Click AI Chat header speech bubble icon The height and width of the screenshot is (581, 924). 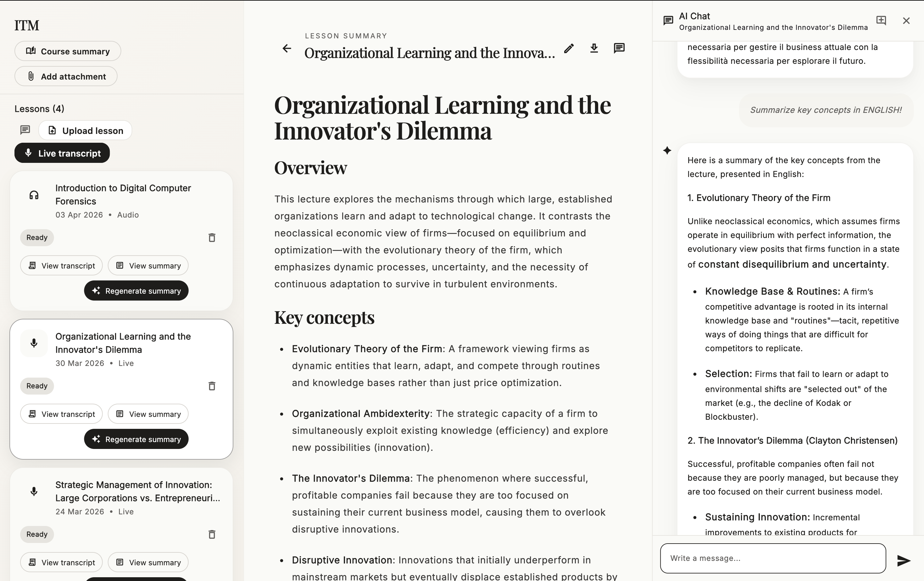(668, 20)
